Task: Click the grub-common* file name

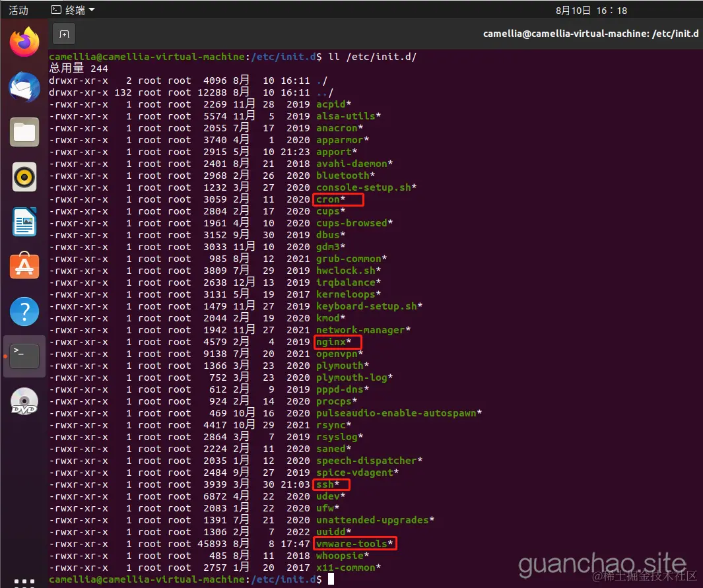Action: (351, 259)
